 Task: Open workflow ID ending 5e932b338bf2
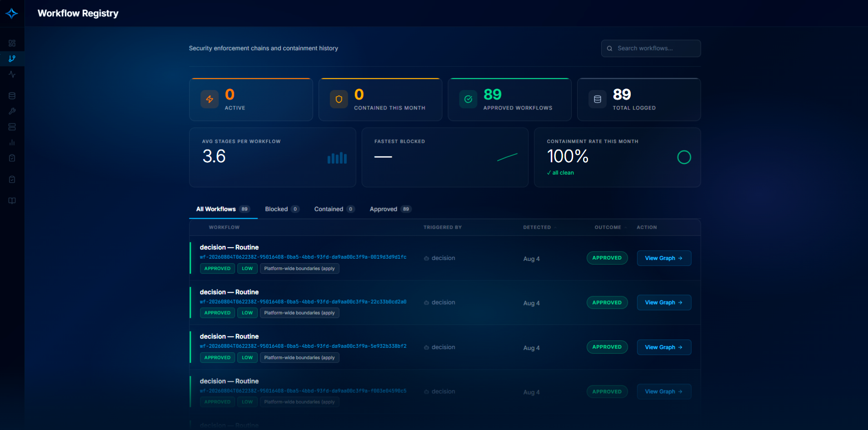(x=303, y=346)
